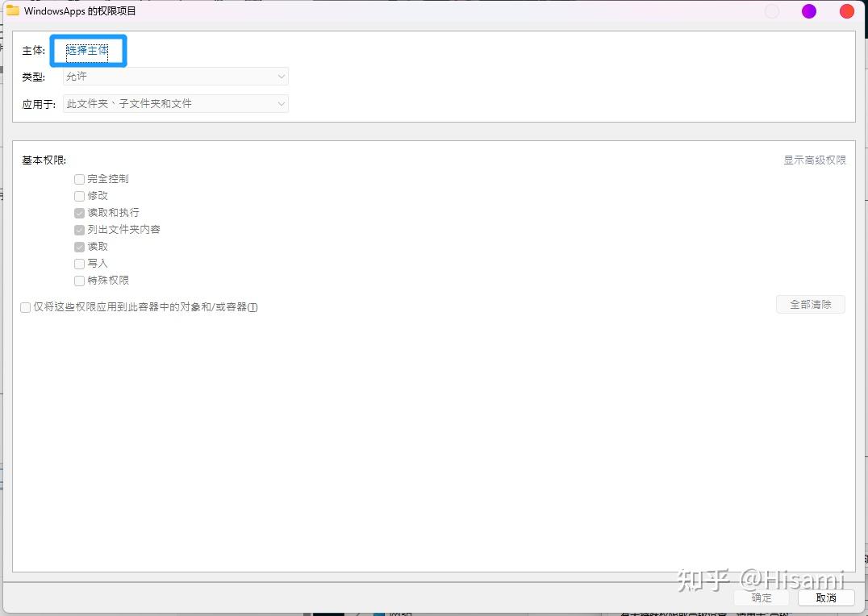The width and height of the screenshot is (868, 616).
Task: Open the 应用于 dropdown
Action: pos(176,103)
